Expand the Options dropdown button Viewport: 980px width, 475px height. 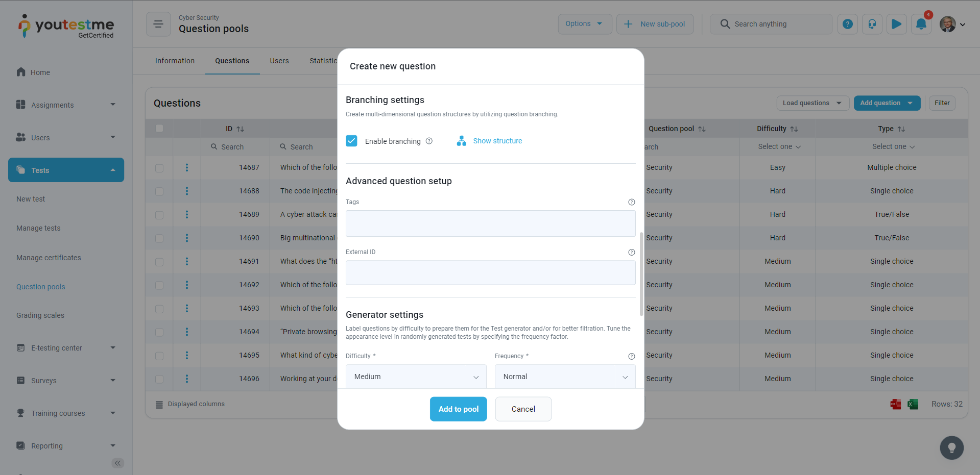(x=584, y=24)
